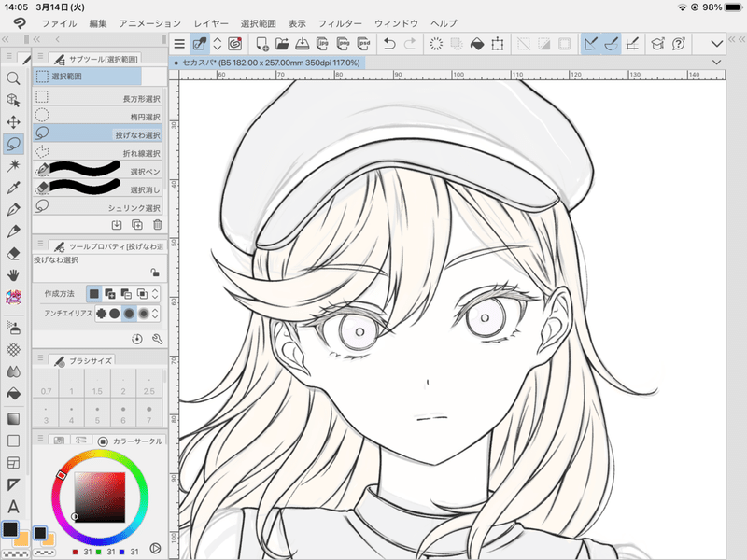Open sub tool panel menu icon

(x=40, y=57)
